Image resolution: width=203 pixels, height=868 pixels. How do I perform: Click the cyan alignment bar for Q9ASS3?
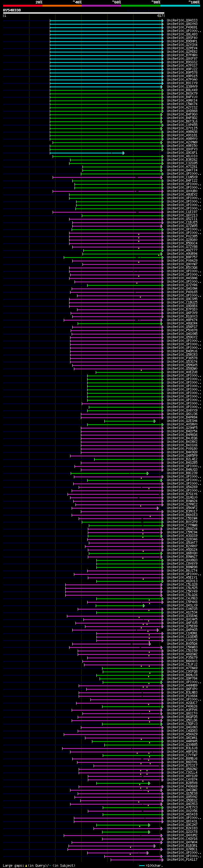(107, 21)
